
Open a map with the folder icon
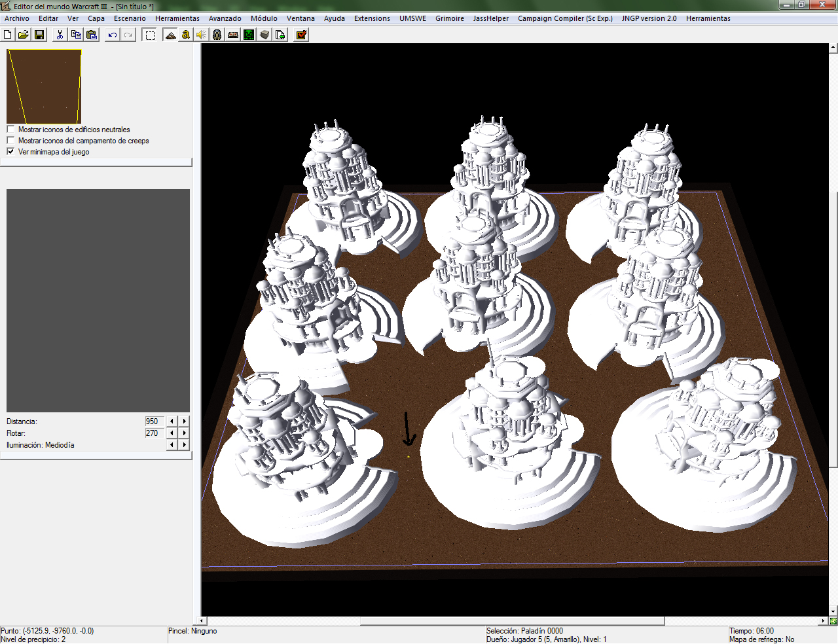24,35
